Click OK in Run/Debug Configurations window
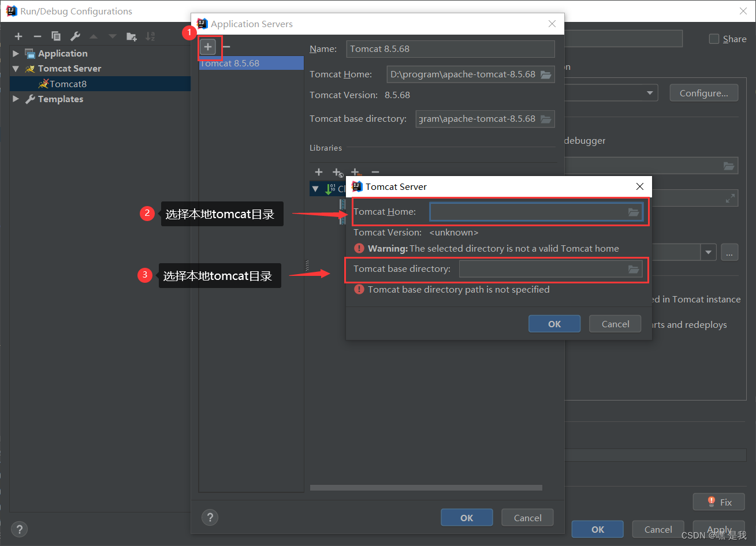 point(598,529)
